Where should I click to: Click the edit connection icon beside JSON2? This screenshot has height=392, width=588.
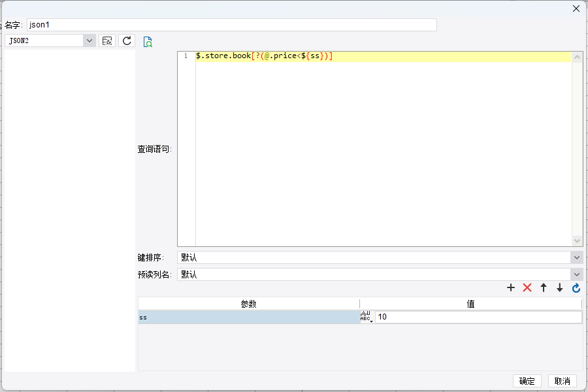click(x=107, y=41)
